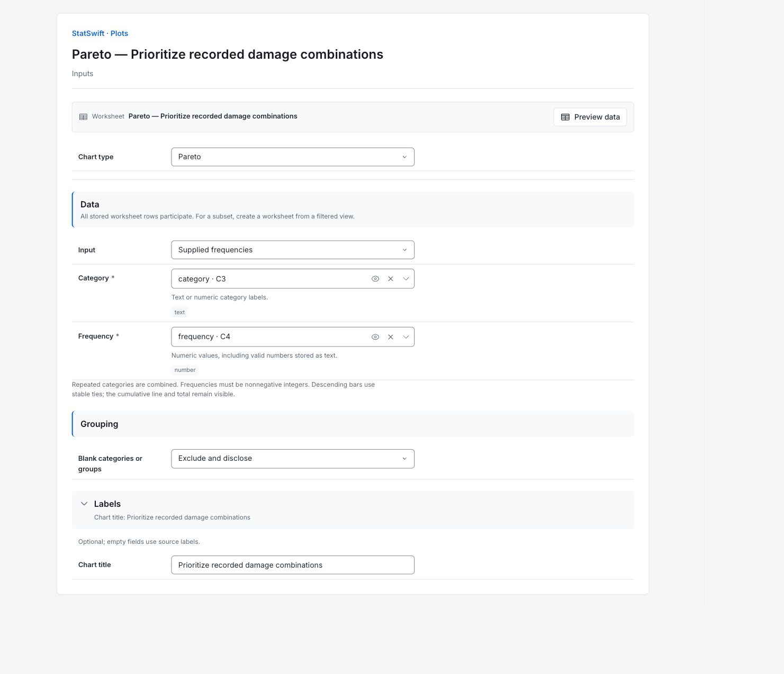Preview the Frequency column with eye icon

point(375,337)
